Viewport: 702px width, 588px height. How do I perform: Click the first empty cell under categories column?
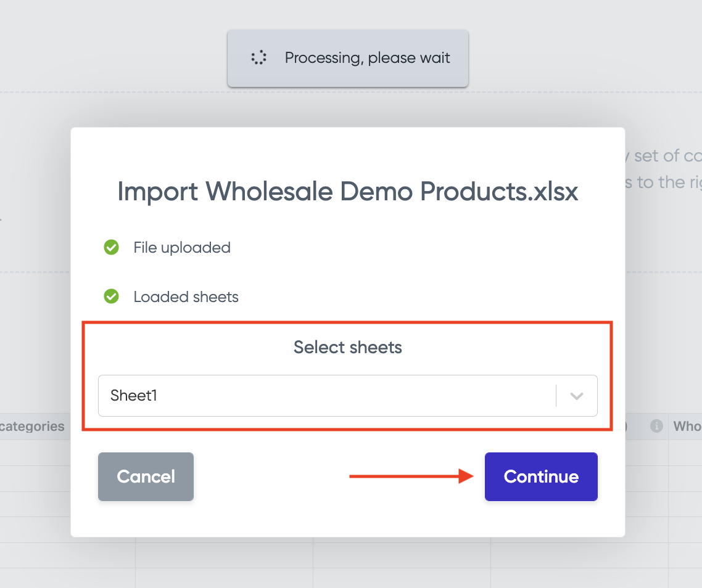(x=35, y=453)
